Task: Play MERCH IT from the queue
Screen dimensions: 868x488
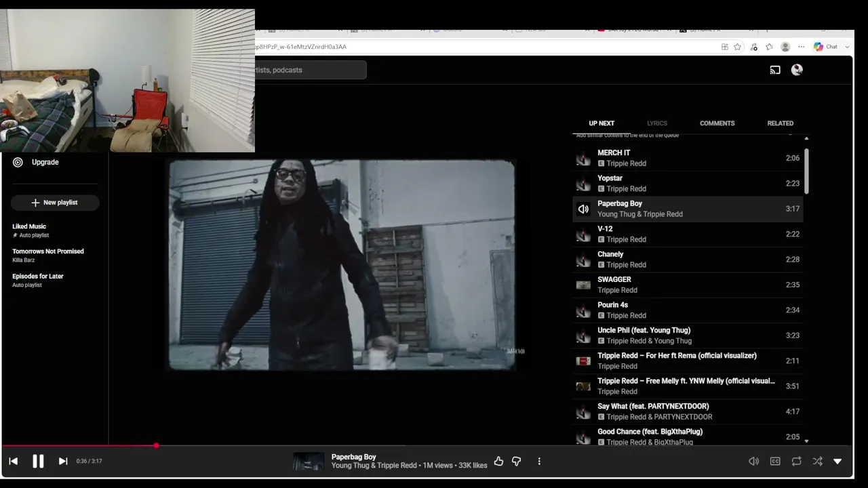Action: click(688, 159)
